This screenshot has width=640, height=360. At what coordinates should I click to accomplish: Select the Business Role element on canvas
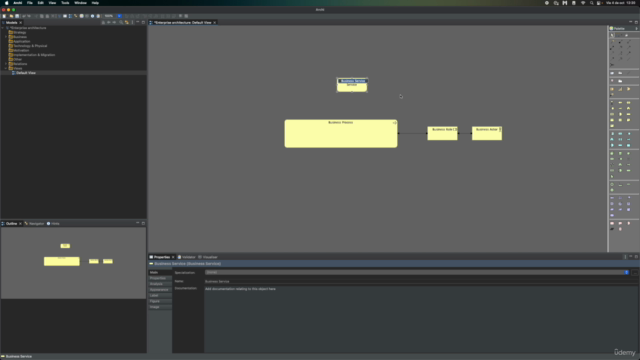pos(442,133)
